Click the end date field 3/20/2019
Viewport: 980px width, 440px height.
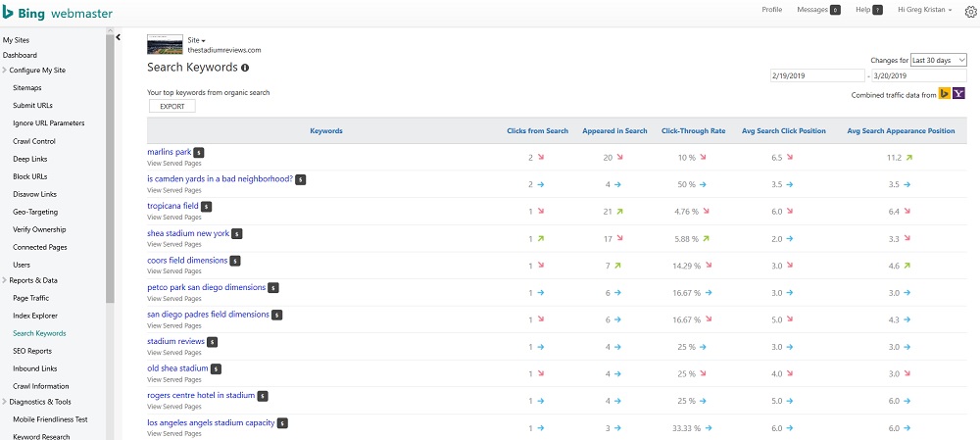pyautogui.click(x=919, y=75)
